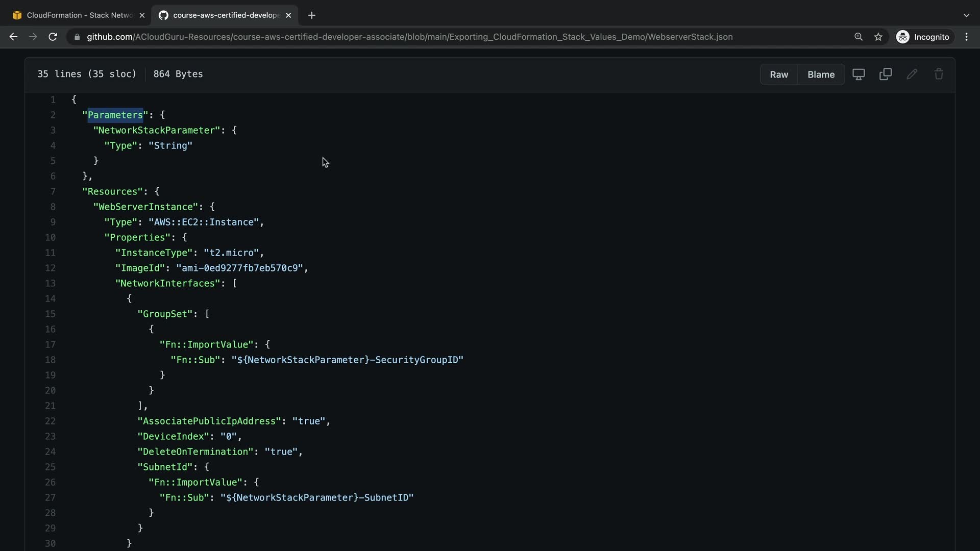The image size is (980, 551).
Task: Open Chrome three-dot menu
Action: [x=966, y=37]
